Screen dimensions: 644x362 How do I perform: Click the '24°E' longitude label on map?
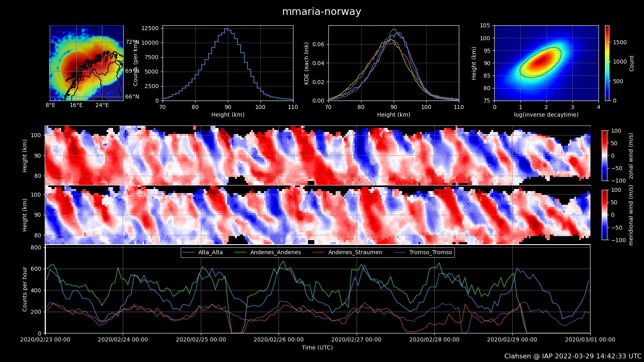point(102,105)
